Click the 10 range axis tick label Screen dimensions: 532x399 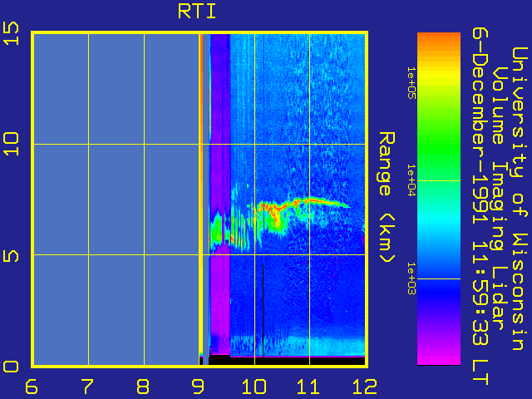click(x=11, y=144)
